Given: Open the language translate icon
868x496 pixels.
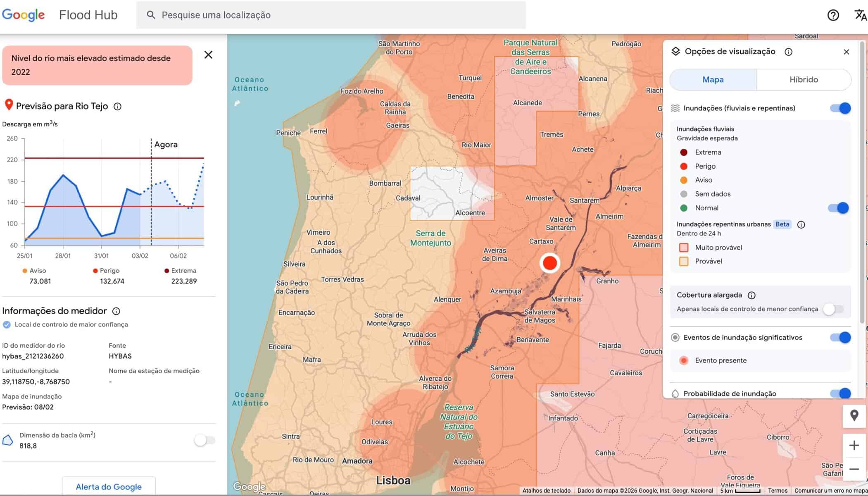Looking at the screenshot, I should [860, 15].
